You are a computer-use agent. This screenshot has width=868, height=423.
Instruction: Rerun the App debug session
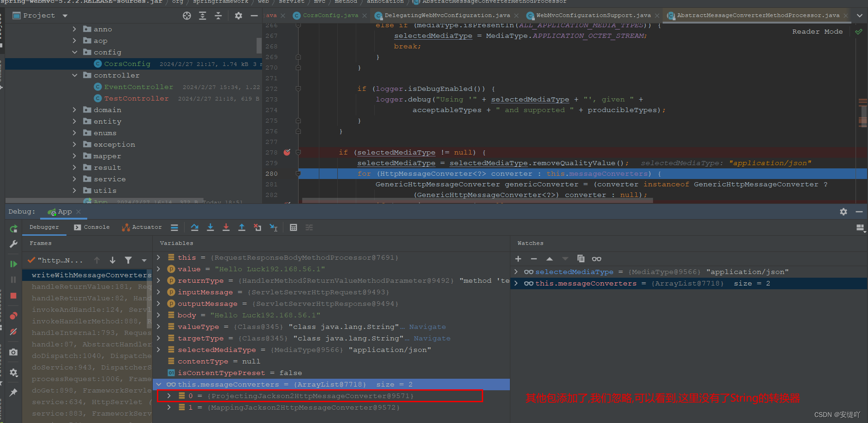tap(13, 228)
